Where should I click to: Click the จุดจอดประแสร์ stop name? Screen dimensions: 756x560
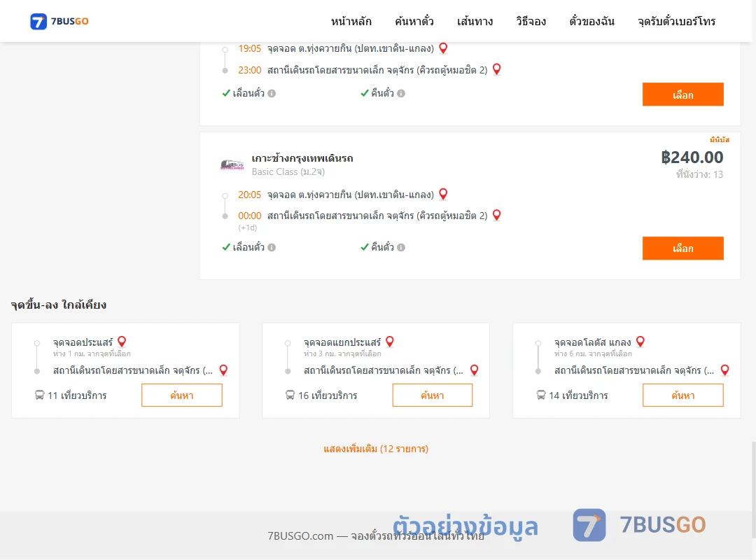(x=83, y=342)
